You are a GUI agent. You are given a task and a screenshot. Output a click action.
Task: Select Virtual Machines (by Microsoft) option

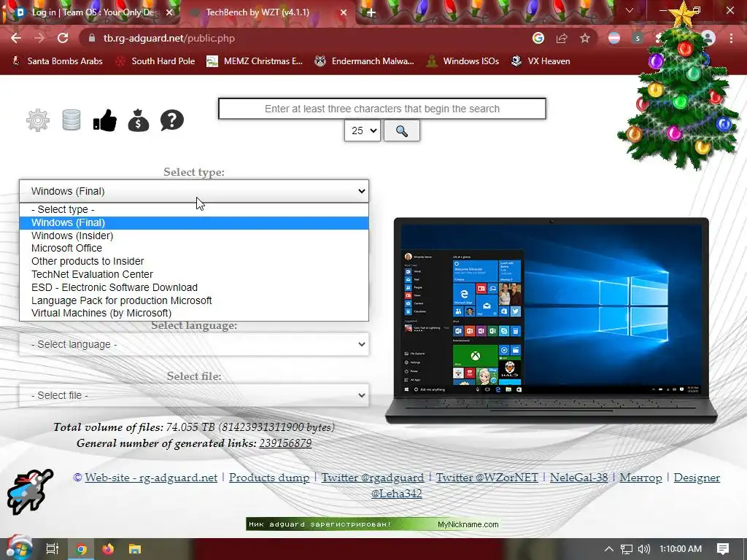tap(194, 314)
